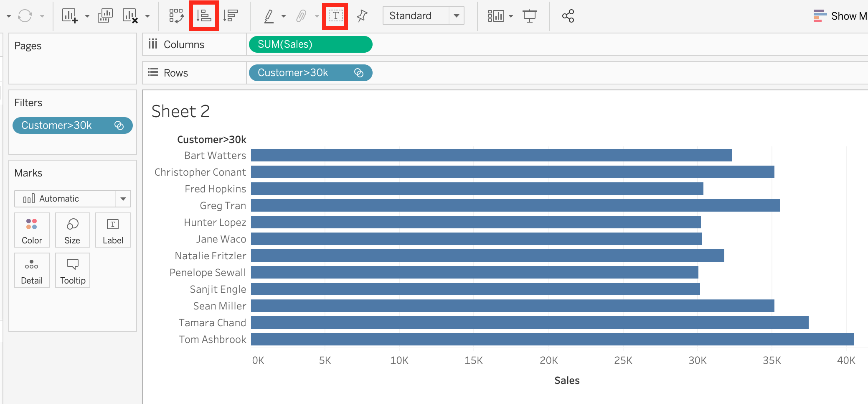Open the Show/Hide Cards dropdown arrow
This screenshot has height=404, width=868.
(x=511, y=16)
